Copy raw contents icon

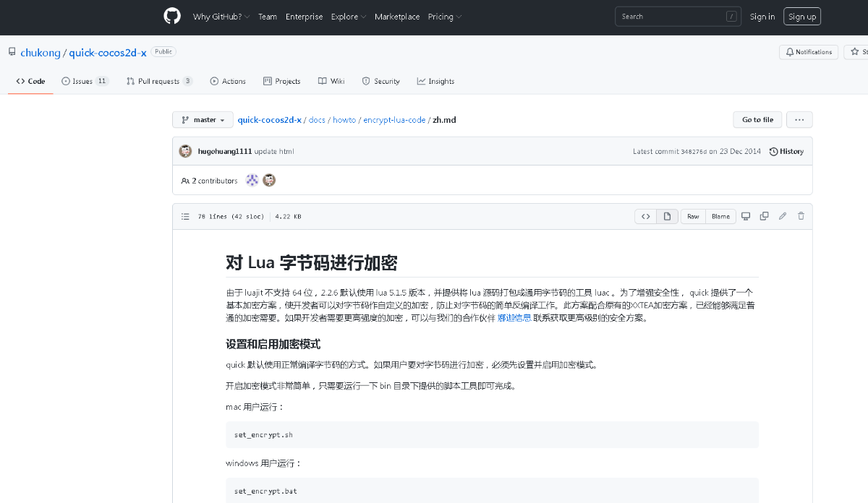[x=764, y=216]
